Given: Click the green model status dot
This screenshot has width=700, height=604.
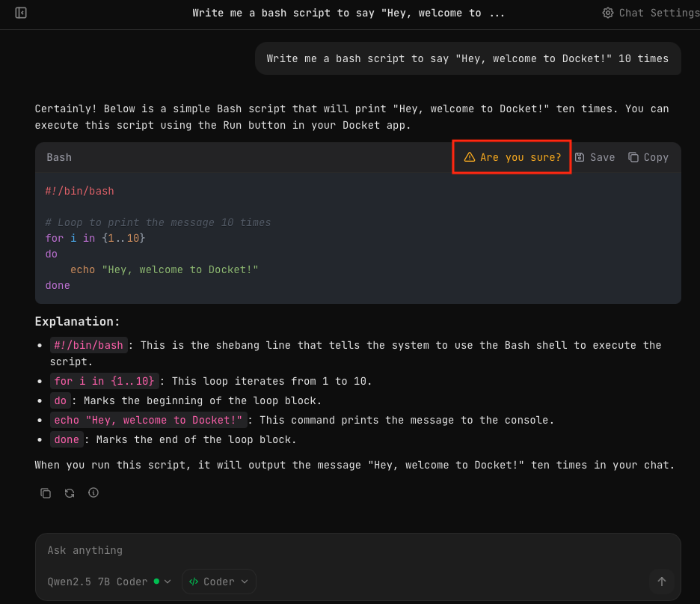Looking at the screenshot, I should 156,581.
